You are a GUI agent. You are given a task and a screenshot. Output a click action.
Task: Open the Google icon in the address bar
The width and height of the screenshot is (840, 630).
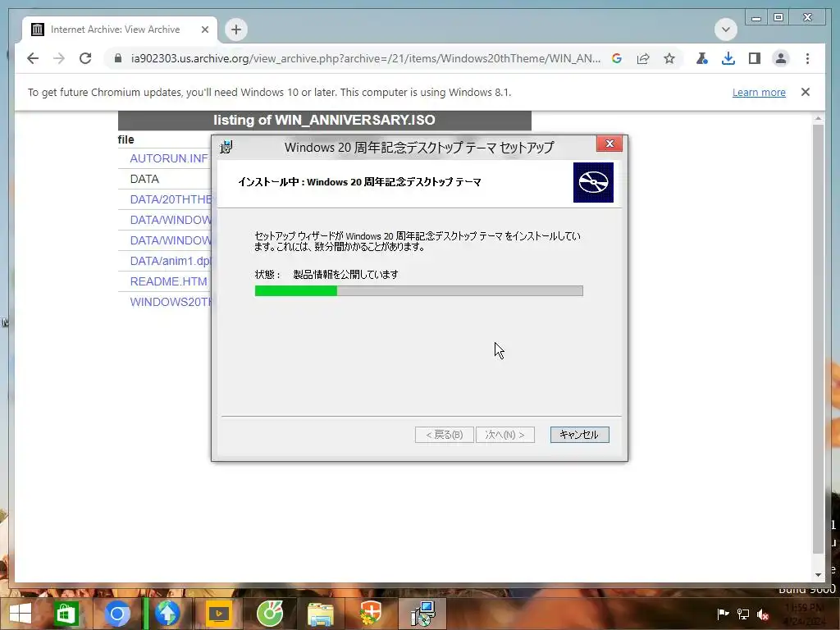click(617, 58)
